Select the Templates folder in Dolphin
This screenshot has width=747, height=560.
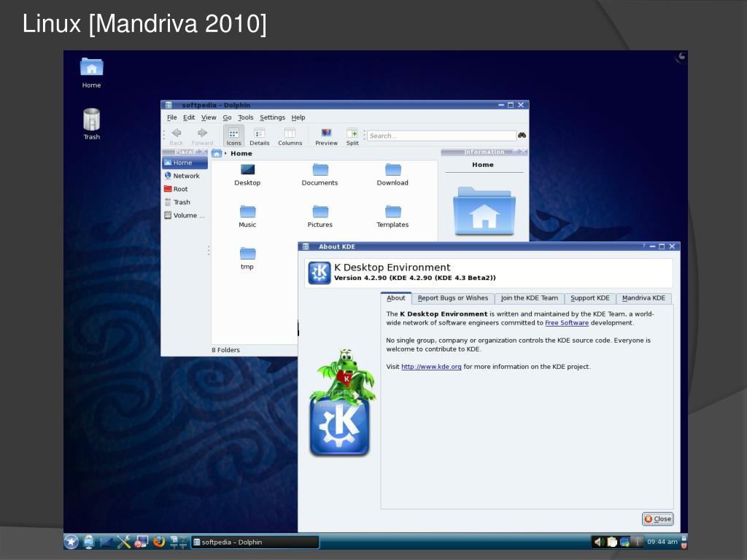(392, 216)
